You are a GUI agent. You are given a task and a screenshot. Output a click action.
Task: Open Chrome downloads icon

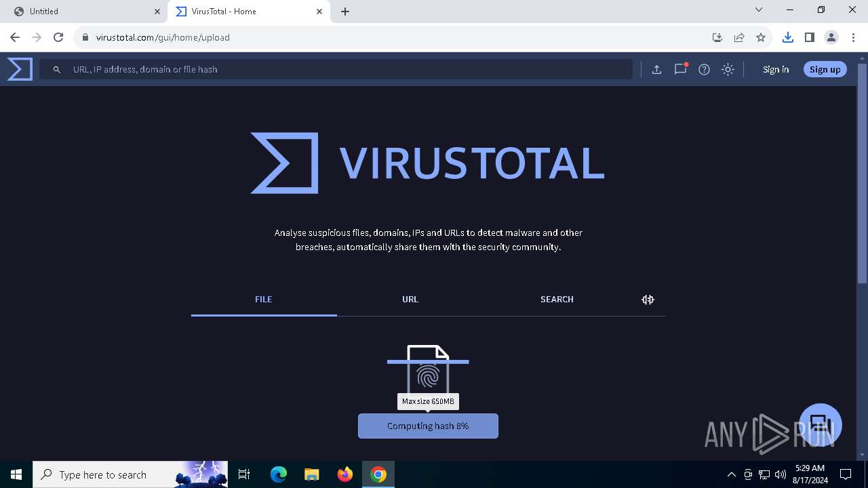pos(787,37)
